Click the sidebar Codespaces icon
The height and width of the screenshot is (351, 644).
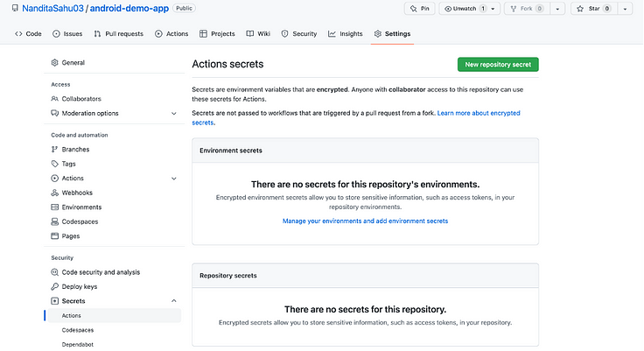coord(54,221)
